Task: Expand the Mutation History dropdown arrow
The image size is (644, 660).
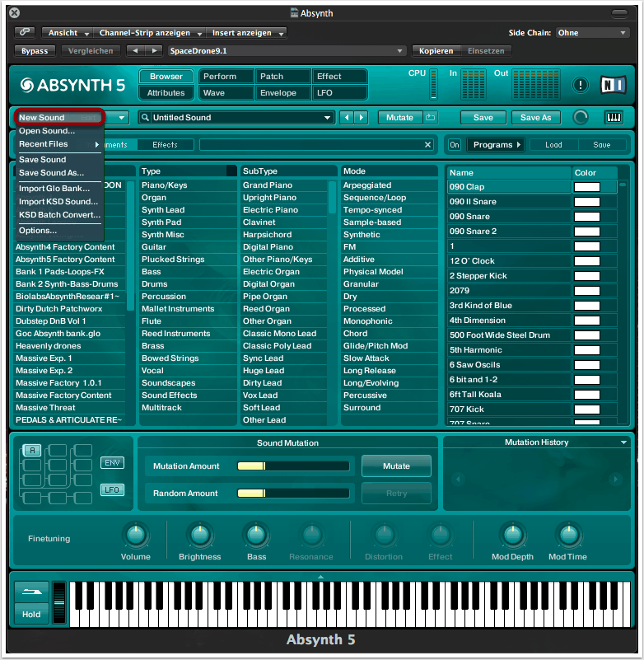Action: (624, 442)
